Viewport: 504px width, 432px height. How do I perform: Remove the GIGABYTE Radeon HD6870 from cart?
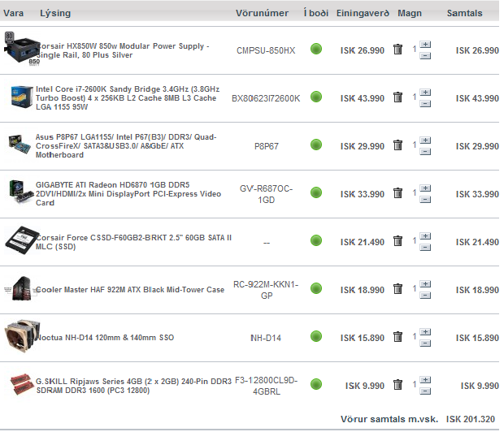[x=398, y=193]
